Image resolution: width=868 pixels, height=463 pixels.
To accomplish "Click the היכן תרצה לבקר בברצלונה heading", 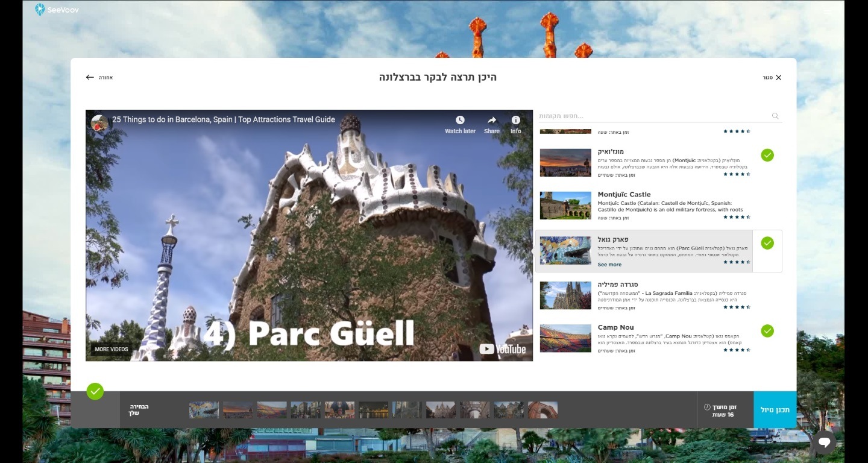I will click(438, 77).
